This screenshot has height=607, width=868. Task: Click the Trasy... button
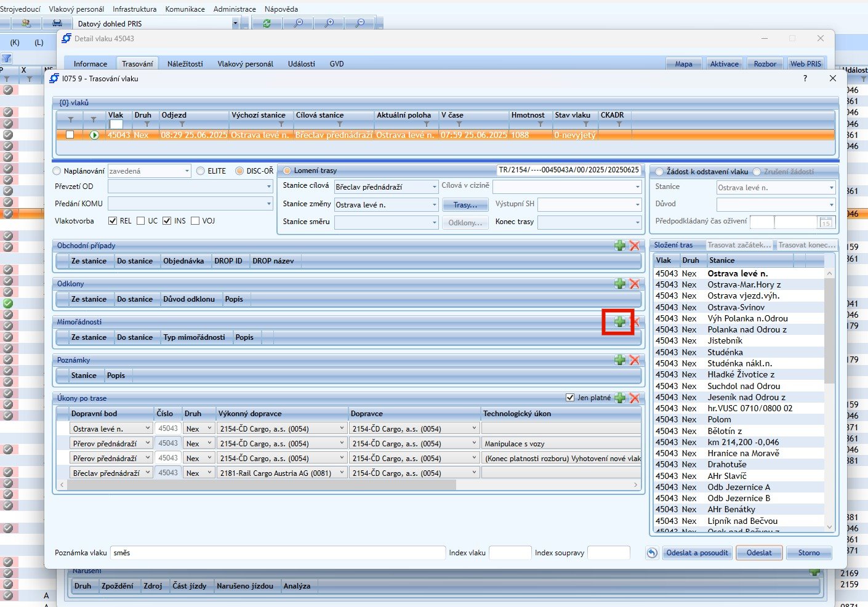(x=465, y=205)
